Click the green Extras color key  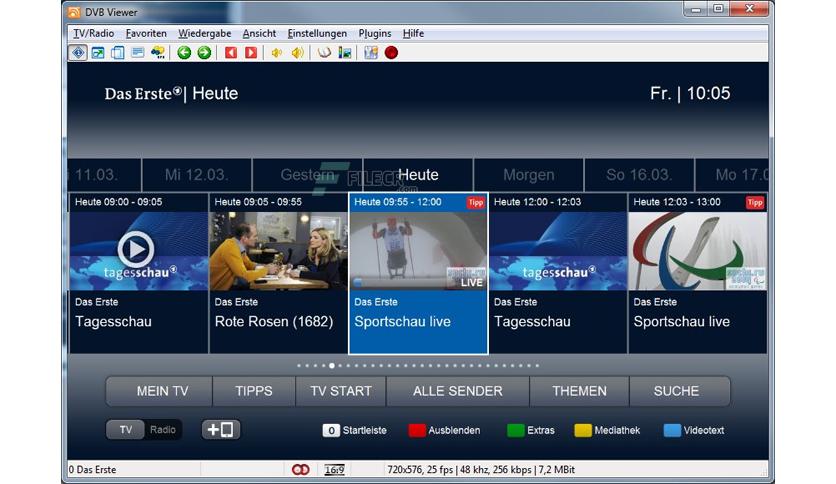(x=516, y=430)
